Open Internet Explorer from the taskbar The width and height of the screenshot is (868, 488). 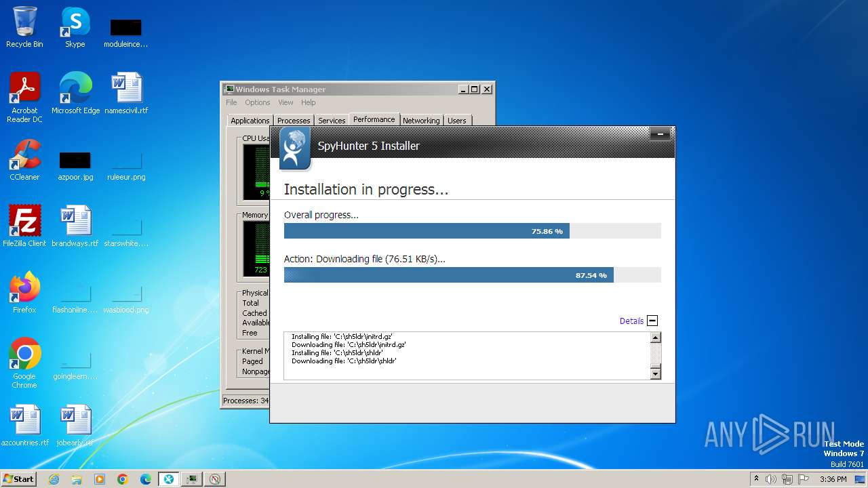click(54, 479)
